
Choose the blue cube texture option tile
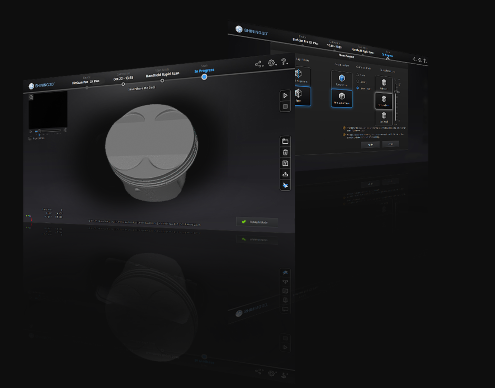(x=342, y=80)
